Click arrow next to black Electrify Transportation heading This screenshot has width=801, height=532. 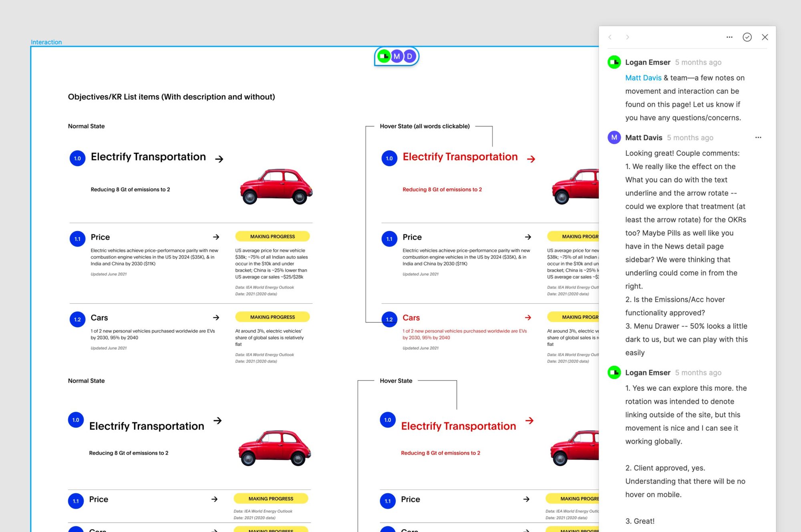pos(219,159)
